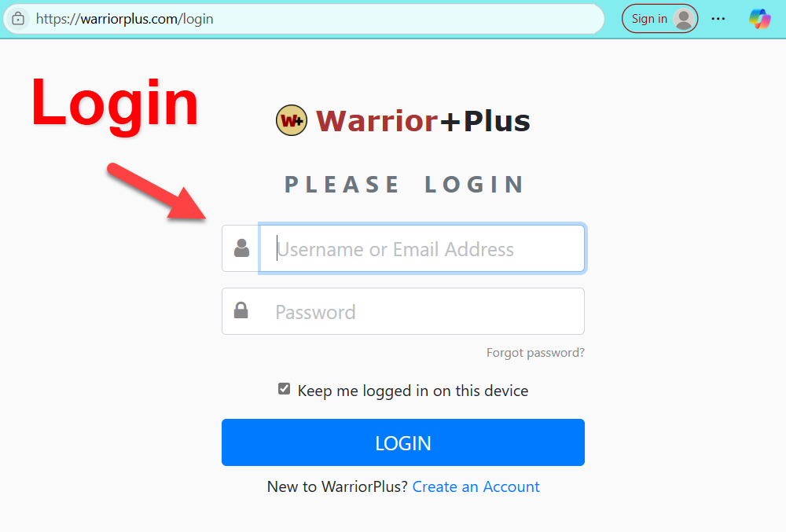This screenshot has height=532, width=786.
Task: Click the round W+ logo badge
Action: pos(292,120)
